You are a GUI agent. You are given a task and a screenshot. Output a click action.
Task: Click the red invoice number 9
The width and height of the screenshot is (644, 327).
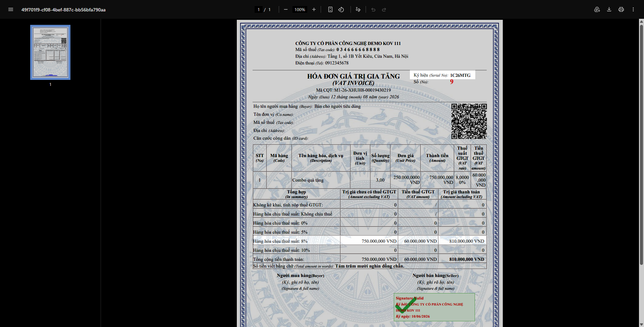[452, 82]
